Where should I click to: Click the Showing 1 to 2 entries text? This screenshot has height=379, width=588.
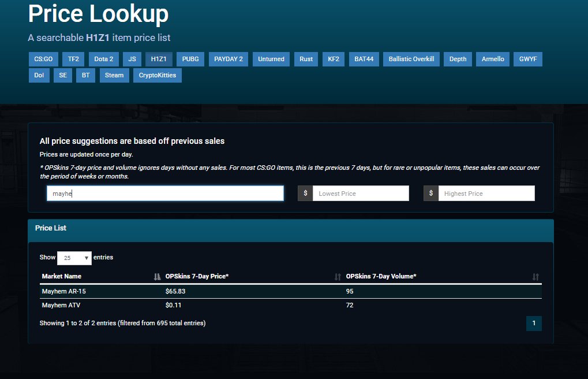point(123,323)
